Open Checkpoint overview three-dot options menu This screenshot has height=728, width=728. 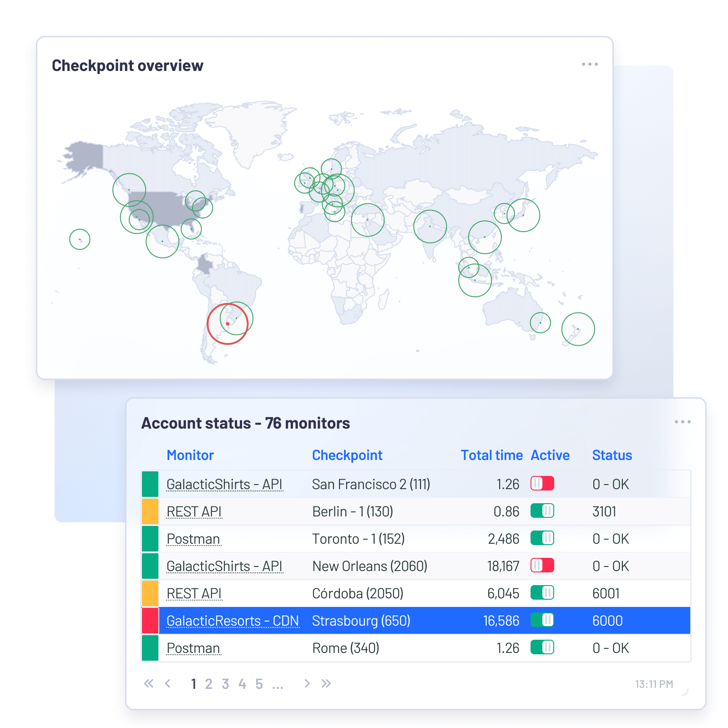(x=590, y=64)
